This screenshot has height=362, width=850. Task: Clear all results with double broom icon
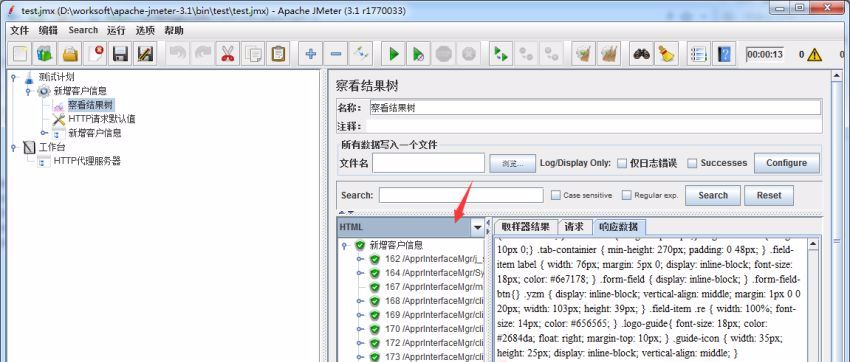coord(609,54)
